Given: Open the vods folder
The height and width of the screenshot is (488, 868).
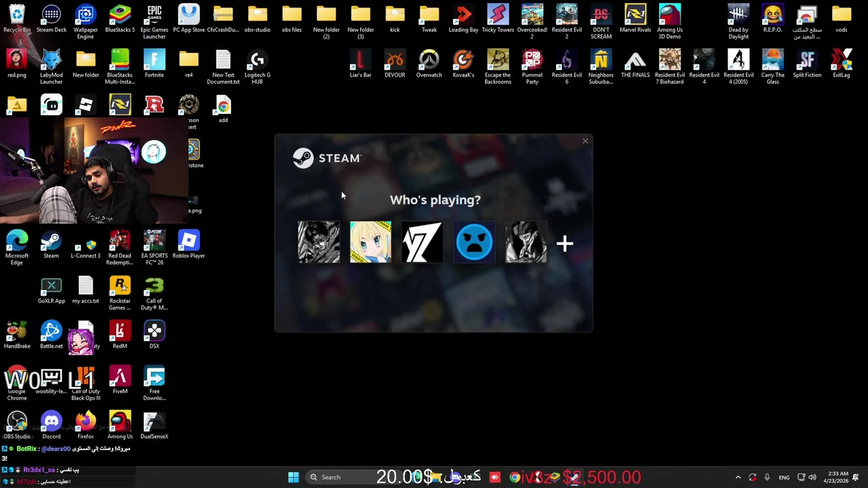Looking at the screenshot, I should tap(842, 19).
